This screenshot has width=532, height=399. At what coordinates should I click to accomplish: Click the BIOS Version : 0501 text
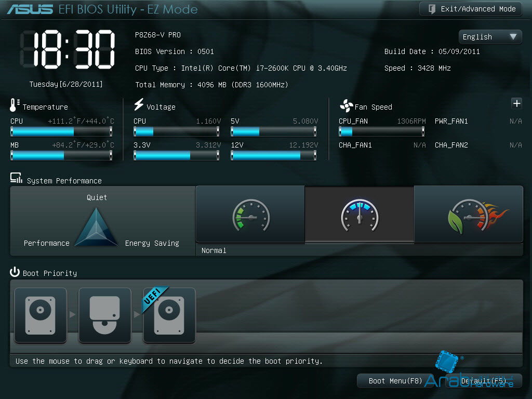[x=175, y=51]
